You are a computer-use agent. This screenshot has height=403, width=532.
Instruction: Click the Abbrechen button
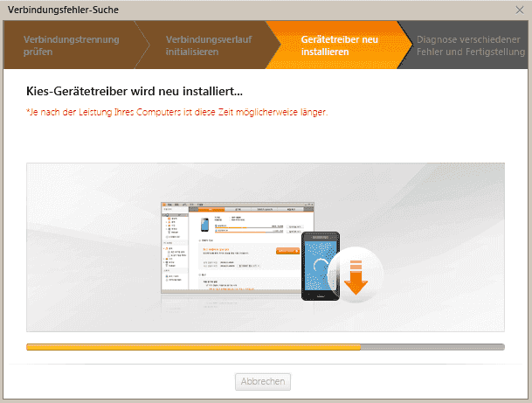[x=263, y=382]
